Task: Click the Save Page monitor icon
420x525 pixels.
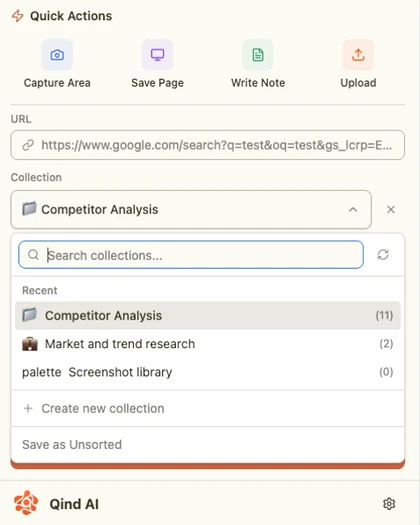Action: pyautogui.click(x=157, y=55)
